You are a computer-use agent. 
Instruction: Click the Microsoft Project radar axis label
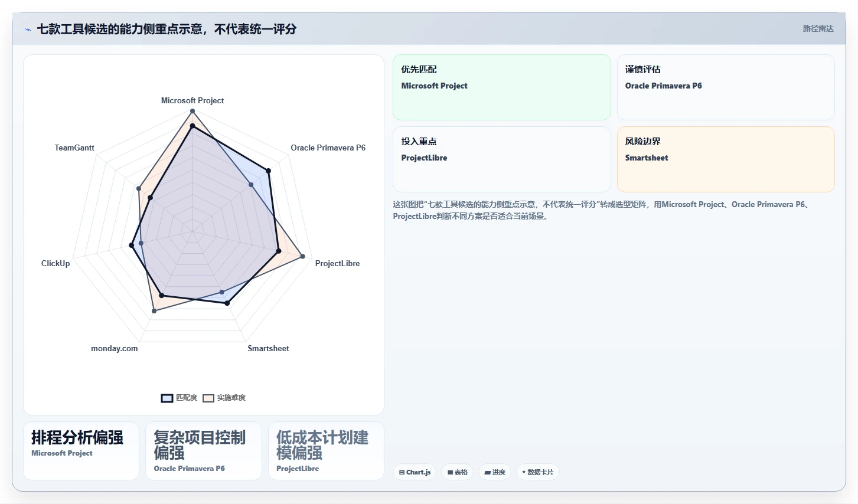(193, 101)
